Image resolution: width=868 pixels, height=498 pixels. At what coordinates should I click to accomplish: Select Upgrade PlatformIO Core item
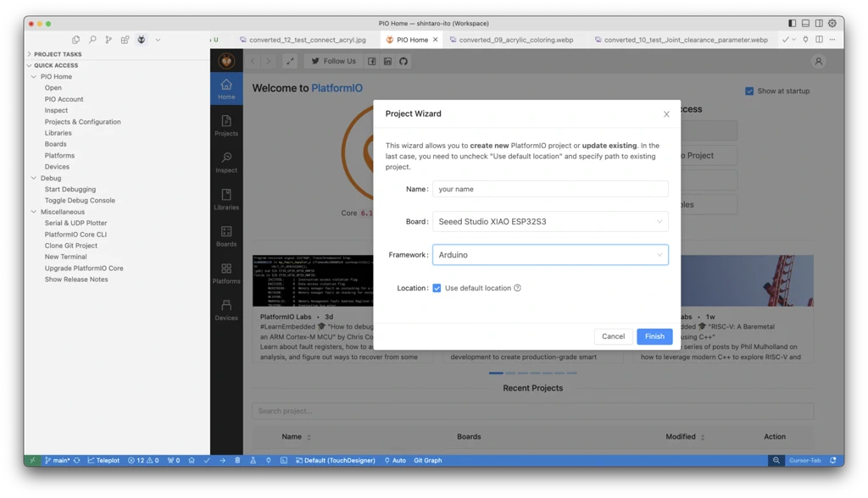[x=84, y=268]
